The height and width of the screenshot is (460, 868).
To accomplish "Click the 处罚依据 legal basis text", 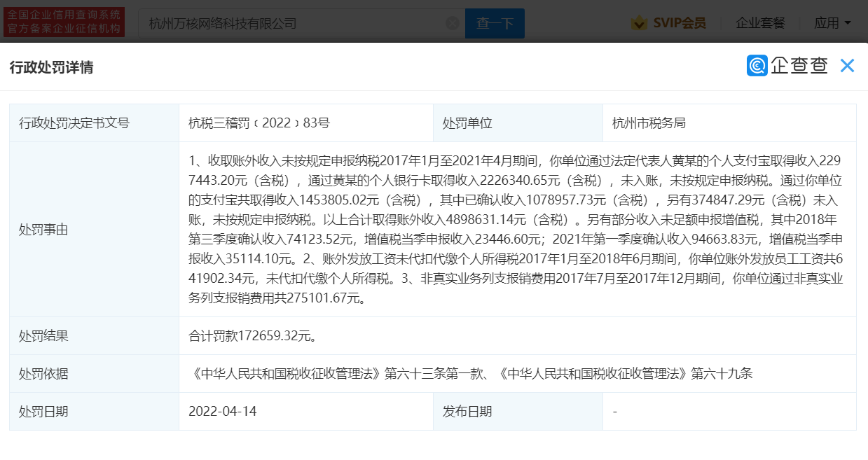I will [470, 373].
